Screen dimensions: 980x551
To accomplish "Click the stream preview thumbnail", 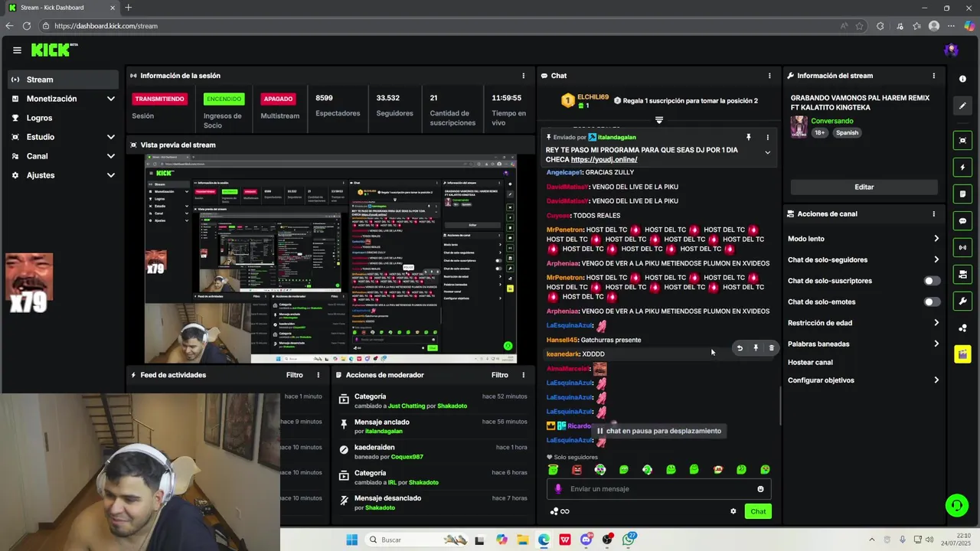I will click(331, 259).
